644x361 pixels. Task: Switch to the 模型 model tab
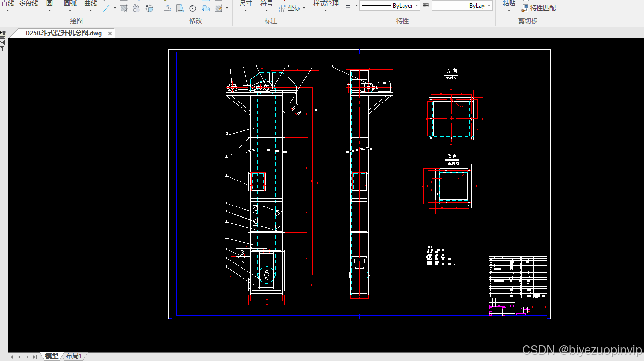click(x=52, y=356)
